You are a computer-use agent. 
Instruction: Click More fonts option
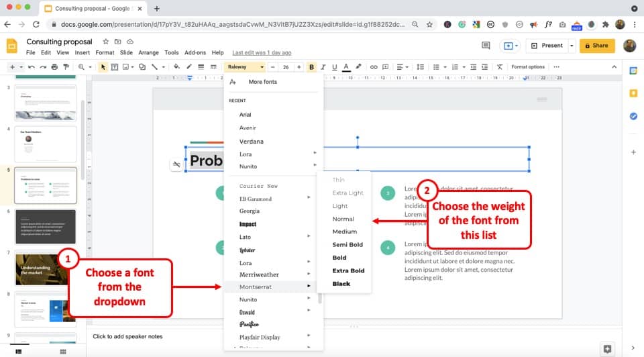click(263, 82)
